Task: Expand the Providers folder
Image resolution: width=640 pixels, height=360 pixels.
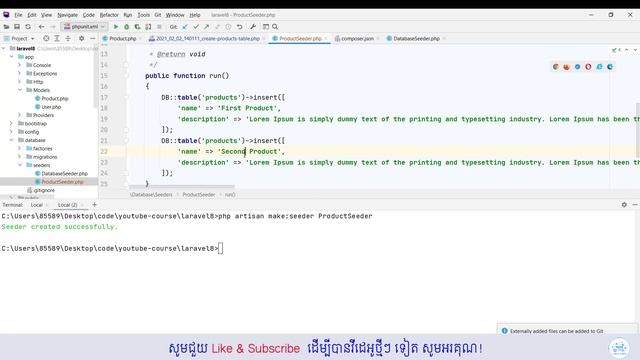Action: pos(20,115)
